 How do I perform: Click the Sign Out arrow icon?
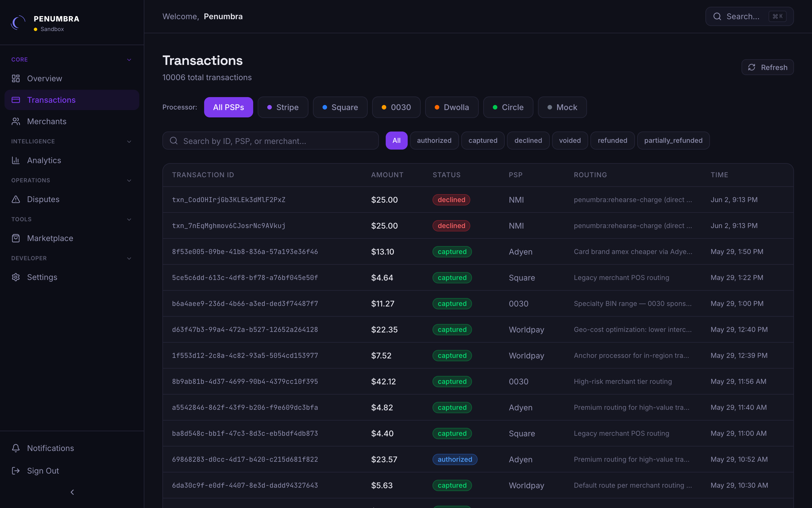pyautogui.click(x=16, y=471)
